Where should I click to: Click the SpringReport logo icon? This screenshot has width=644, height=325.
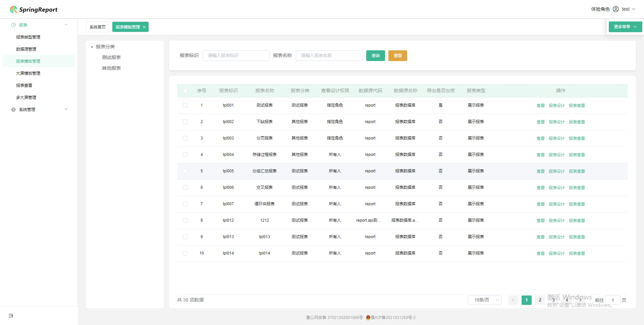13,9
